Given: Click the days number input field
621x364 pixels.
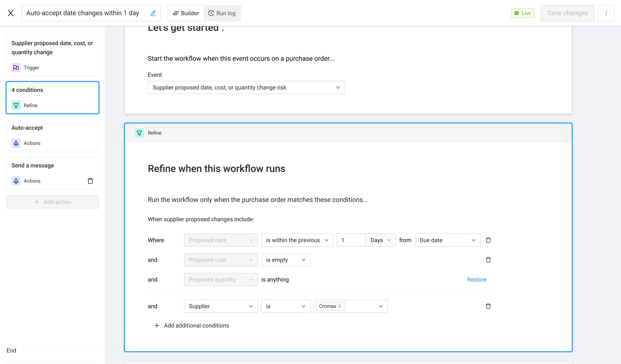Looking at the screenshot, I should [x=351, y=240].
